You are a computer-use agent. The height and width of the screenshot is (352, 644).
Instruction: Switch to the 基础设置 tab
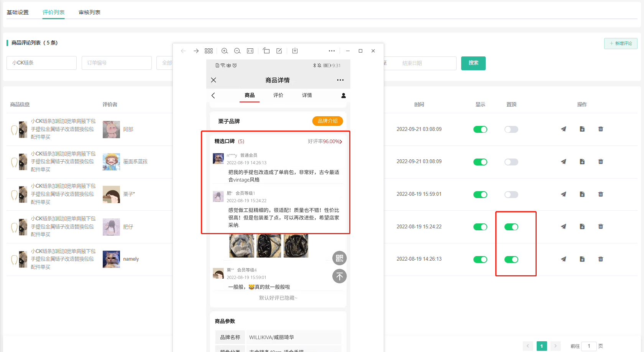(18, 12)
